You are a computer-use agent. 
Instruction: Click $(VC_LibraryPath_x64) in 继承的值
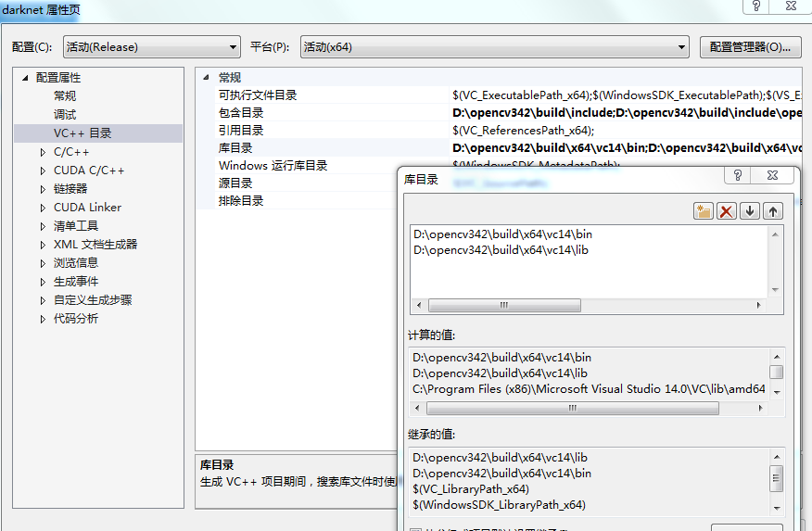[471, 489]
